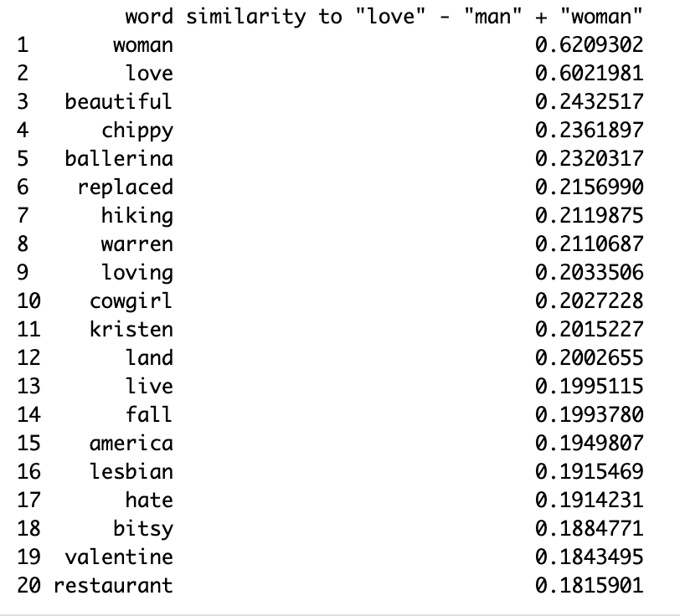Click the word "america" in row 15
This screenshot has height=616, width=680.
(x=131, y=444)
